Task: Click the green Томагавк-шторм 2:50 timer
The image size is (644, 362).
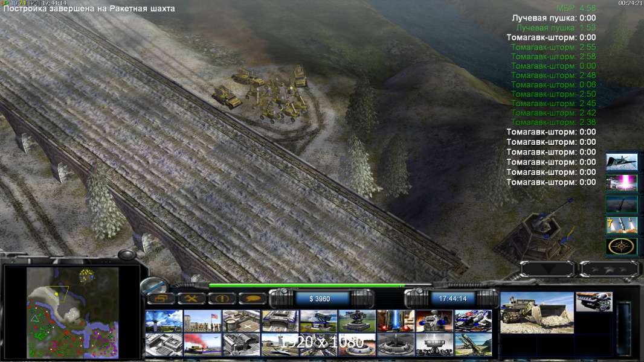Action: click(x=553, y=94)
